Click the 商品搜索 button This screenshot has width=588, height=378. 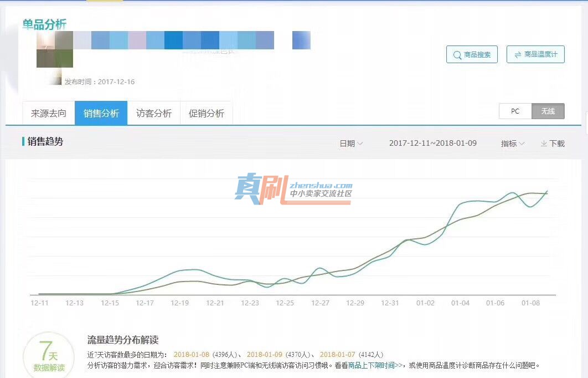click(x=472, y=54)
